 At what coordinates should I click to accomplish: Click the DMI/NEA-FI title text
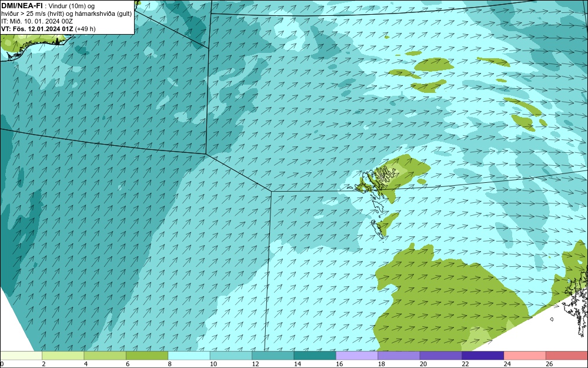tap(22, 5)
